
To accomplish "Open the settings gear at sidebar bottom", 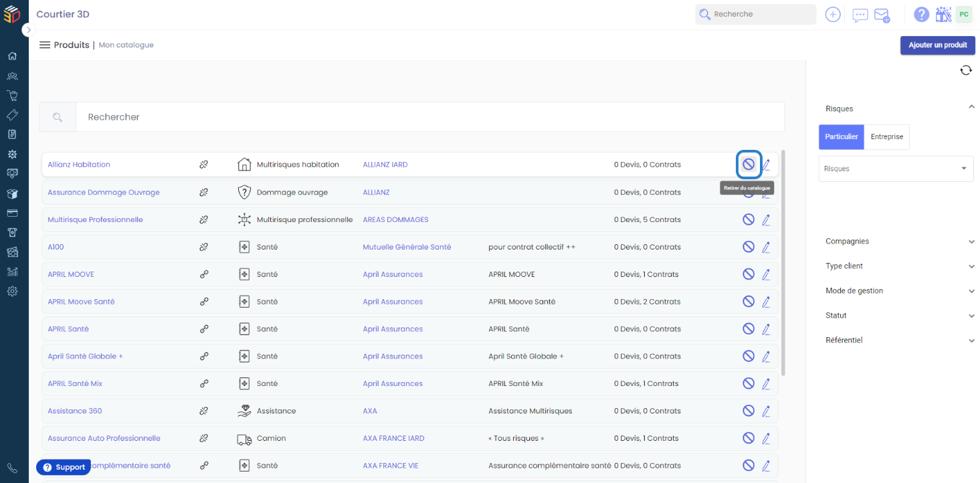I will pos(12,292).
